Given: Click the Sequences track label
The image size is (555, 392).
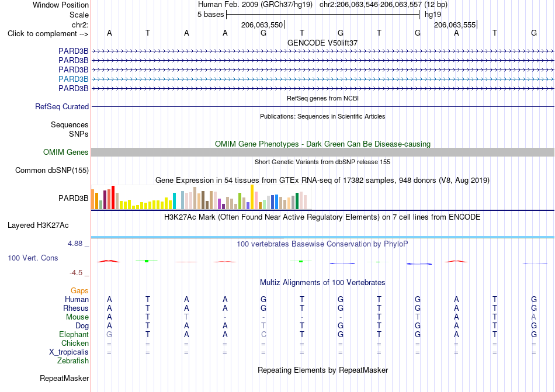Looking at the screenshot, I should pyautogui.click(x=70, y=124).
